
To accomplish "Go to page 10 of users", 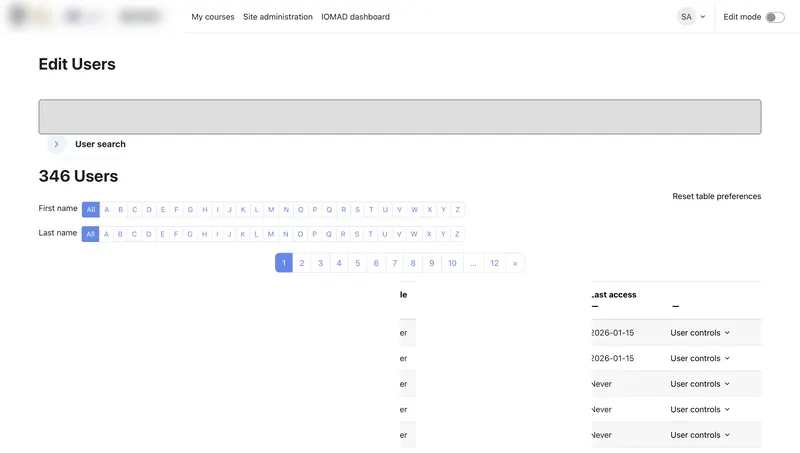I will pyautogui.click(x=452, y=263).
